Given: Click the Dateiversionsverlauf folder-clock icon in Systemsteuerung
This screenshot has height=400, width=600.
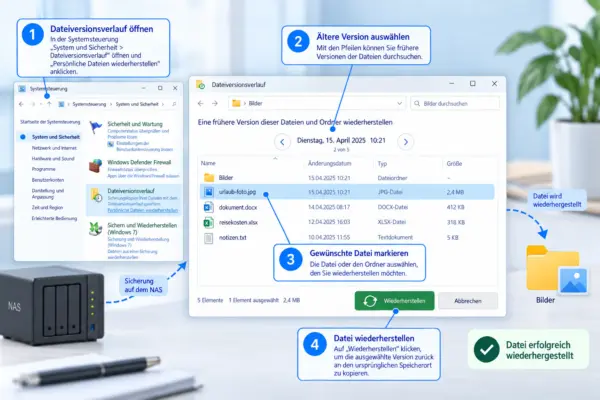Looking at the screenshot, I should 96,195.
